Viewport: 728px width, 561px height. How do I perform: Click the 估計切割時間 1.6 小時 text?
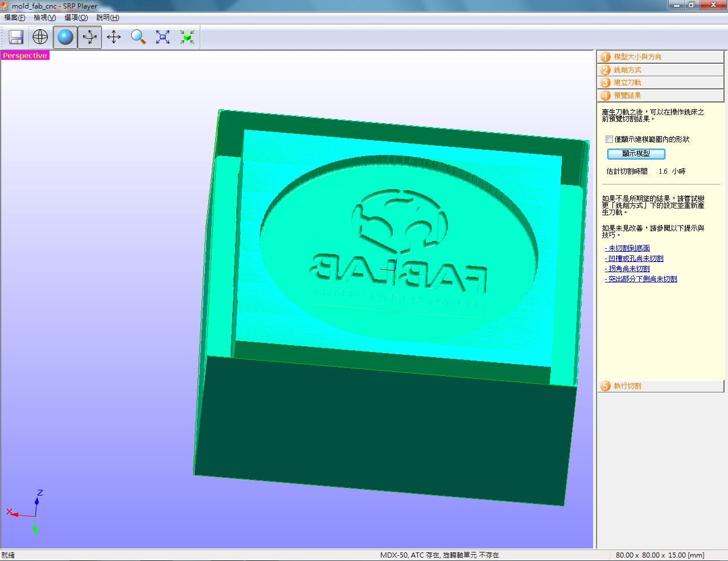[646, 171]
